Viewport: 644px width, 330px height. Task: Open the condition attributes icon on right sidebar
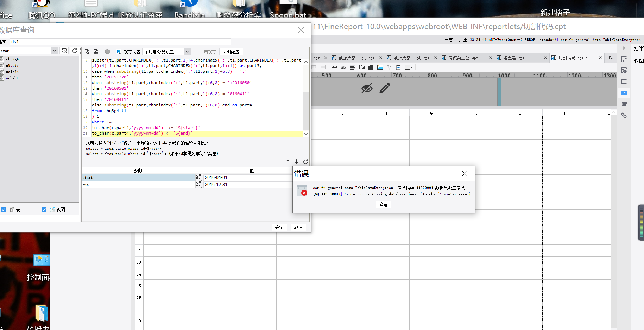[x=624, y=104]
